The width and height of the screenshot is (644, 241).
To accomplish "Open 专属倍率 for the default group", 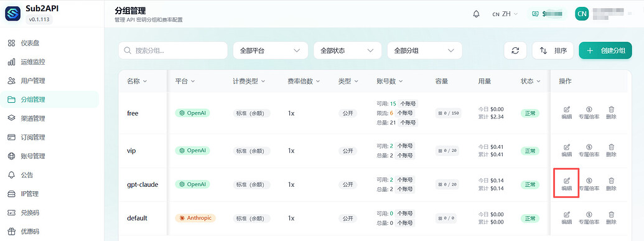I will click(589, 218).
